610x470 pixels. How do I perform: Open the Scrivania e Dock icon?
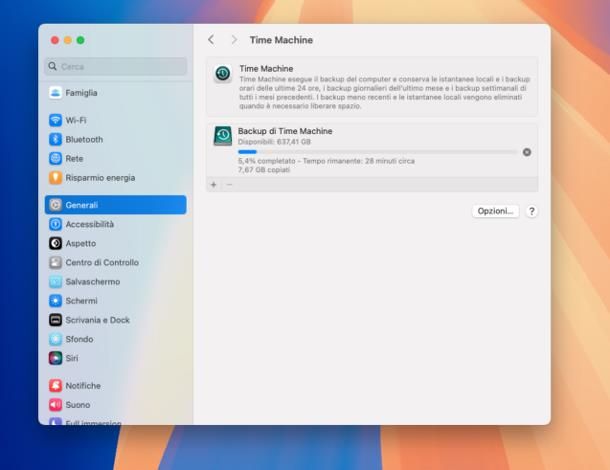tap(55, 320)
